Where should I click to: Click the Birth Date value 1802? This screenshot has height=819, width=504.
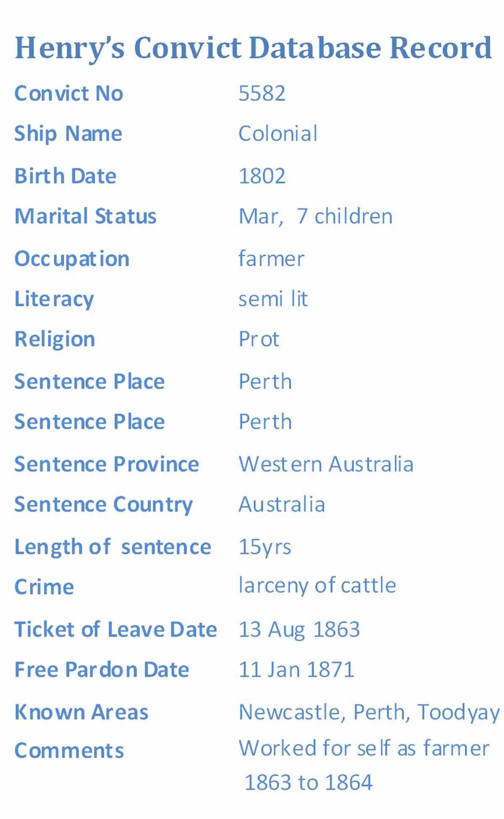pyautogui.click(x=262, y=176)
